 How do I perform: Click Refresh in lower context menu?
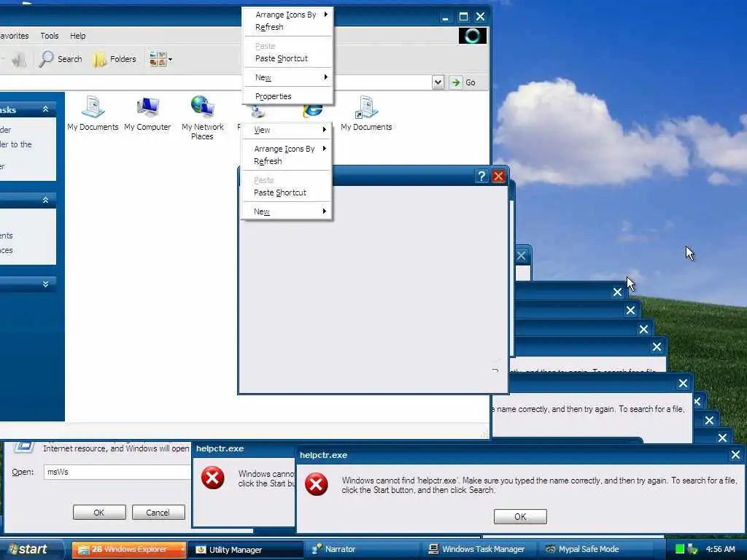click(x=286, y=161)
